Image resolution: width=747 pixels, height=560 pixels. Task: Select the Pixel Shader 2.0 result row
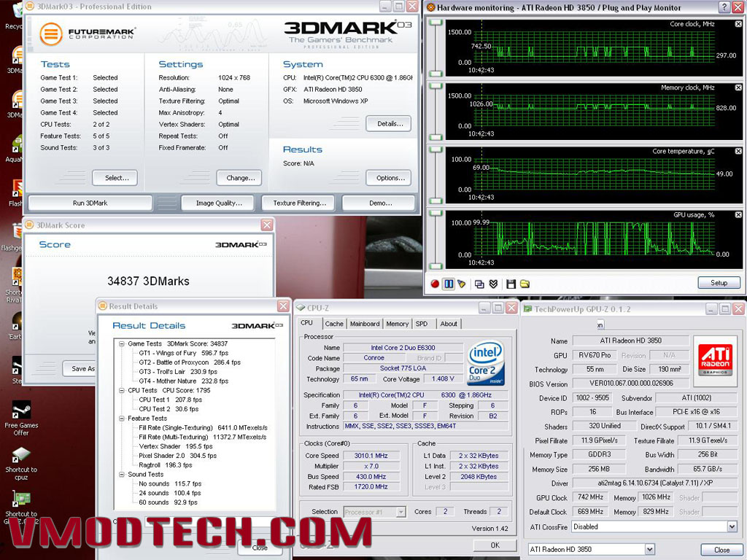click(x=178, y=456)
